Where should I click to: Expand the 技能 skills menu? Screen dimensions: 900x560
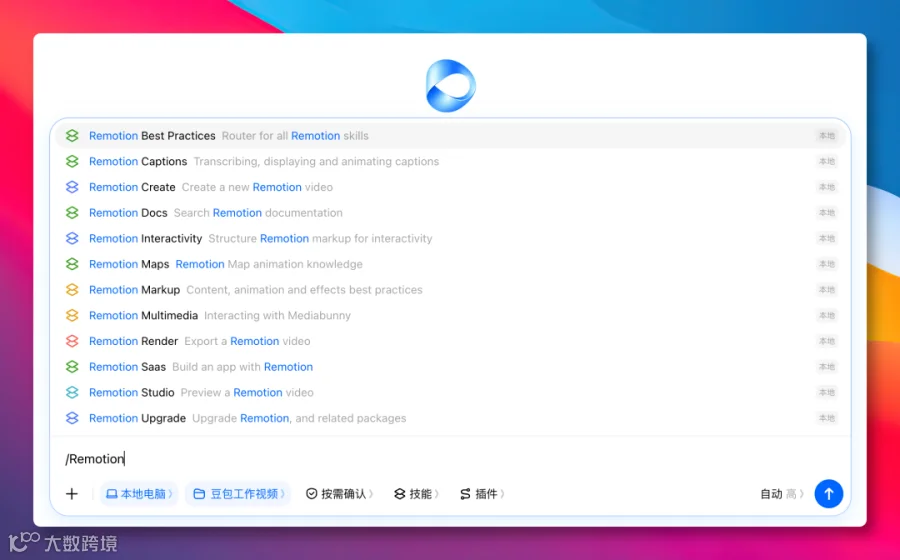pos(416,494)
